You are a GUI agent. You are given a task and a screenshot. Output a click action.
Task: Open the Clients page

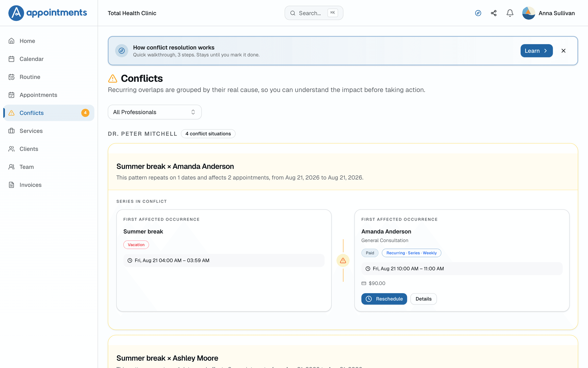(49, 149)
